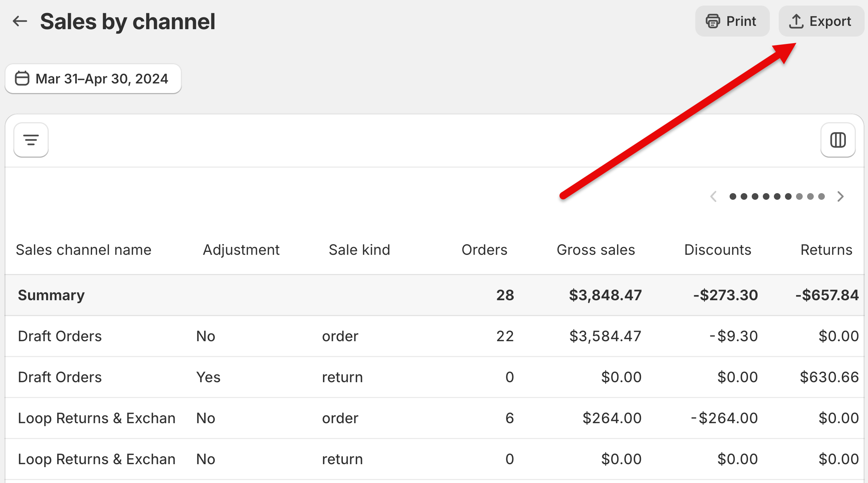Viewport: 868px width, 483px height.
Task: Go back in carousel with left chevron
Action: click(x=713, y=196)
